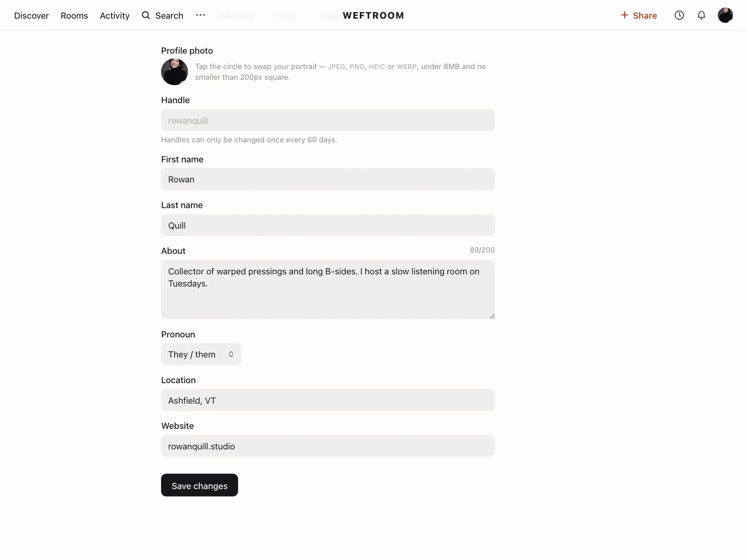Focus the First name field
The height and width of the screenshot is (560, 747).
click(x=328, y=179)
